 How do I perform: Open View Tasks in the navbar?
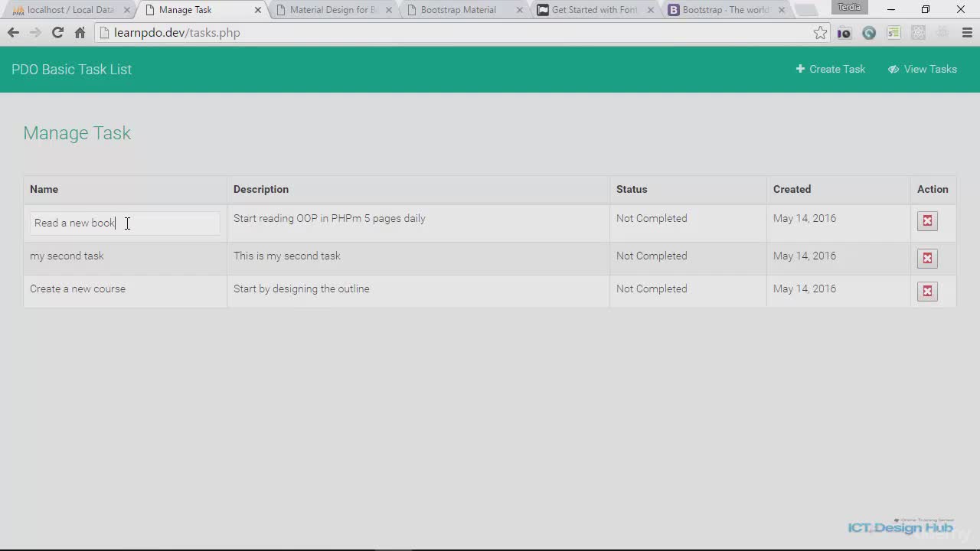[x=922, y=69]
